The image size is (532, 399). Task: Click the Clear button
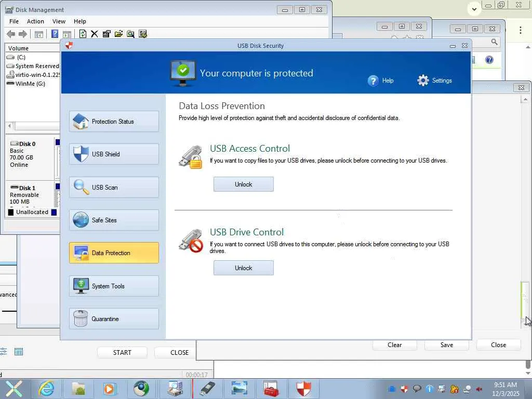pos(395,345)
